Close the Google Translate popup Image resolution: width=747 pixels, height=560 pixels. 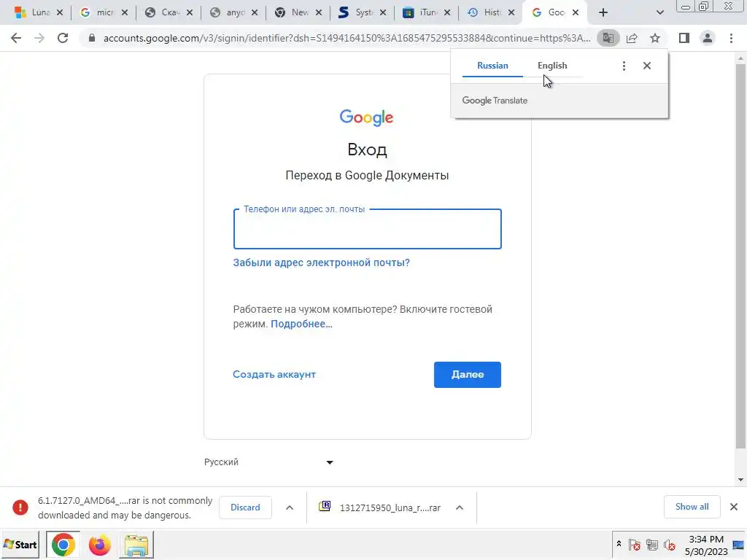(647, 66)
